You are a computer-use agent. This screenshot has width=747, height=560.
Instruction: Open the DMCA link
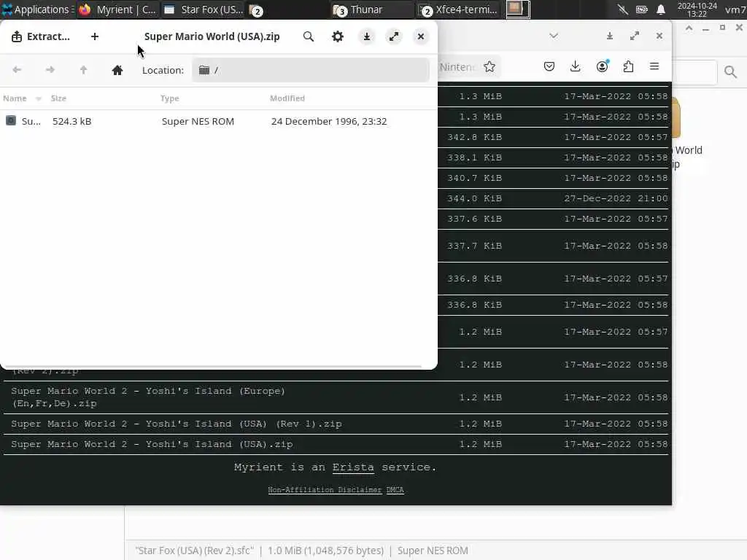pyautogui.click(x=395, y=489)
